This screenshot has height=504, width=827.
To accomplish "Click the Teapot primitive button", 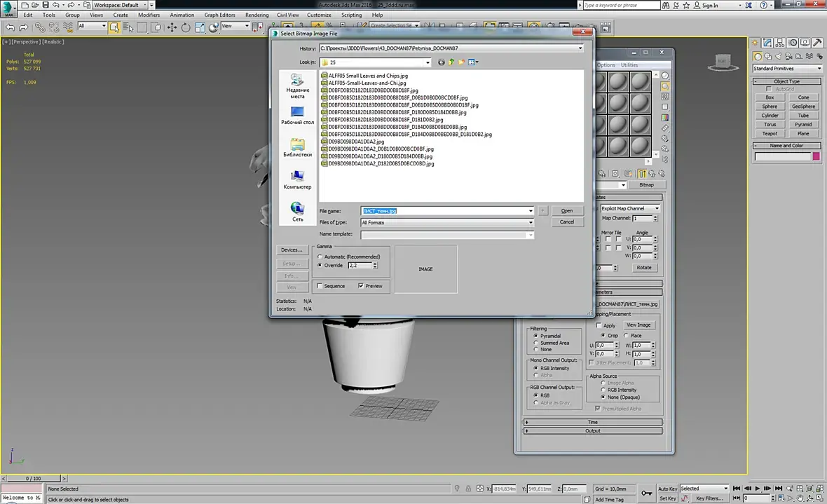I will coord(770,133).
